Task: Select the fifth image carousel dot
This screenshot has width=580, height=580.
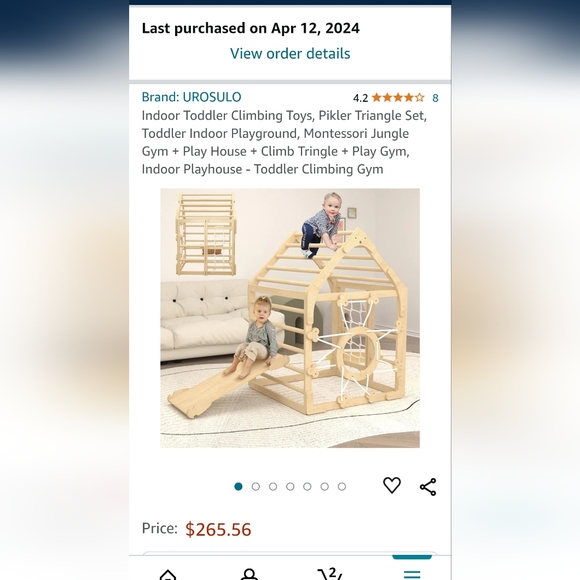Action: (307, 486)
